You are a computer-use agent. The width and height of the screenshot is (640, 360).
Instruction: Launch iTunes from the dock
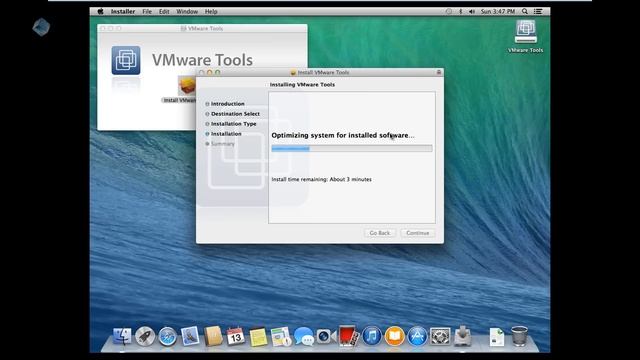(371, 337)
